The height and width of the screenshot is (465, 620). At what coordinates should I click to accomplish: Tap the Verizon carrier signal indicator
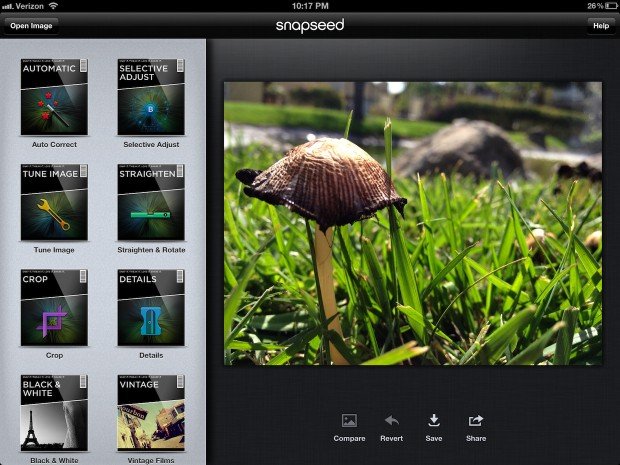[24, 6]
